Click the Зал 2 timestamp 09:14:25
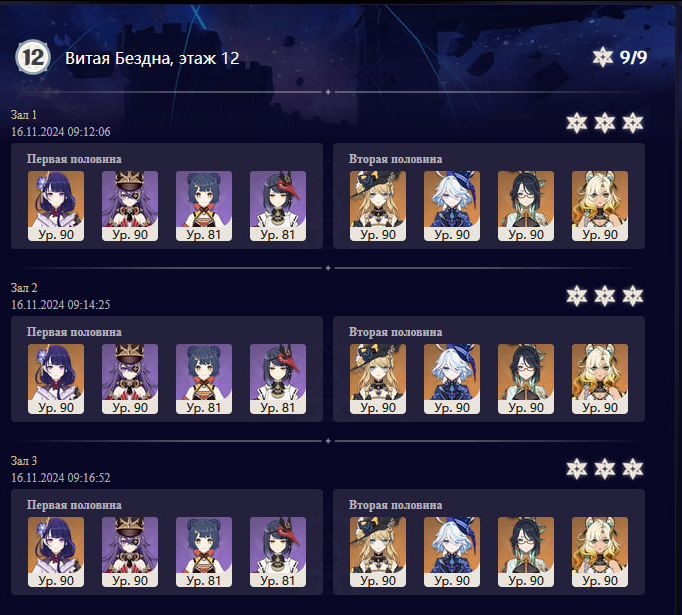The image size is (682, 615). point(60,304)
